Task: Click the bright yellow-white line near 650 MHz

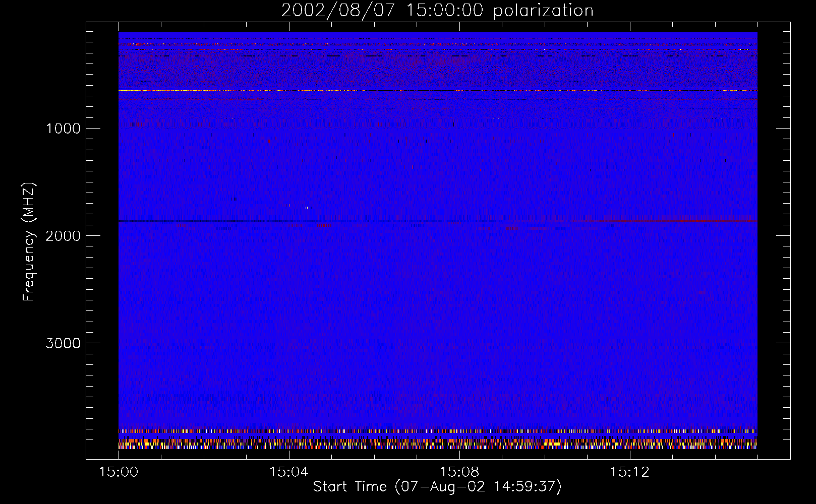Action: click(438, 91)
